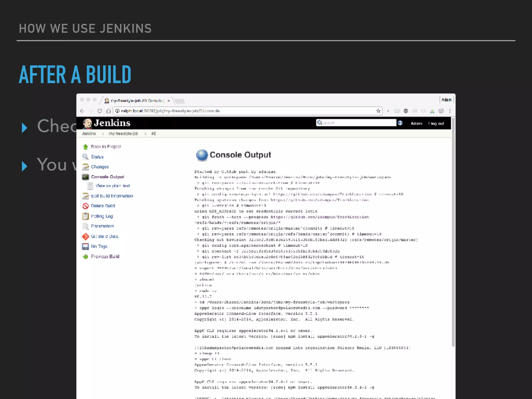Open the browser three-dot menu
This screenshot has height=399, width=532.
tap(450, 111)
